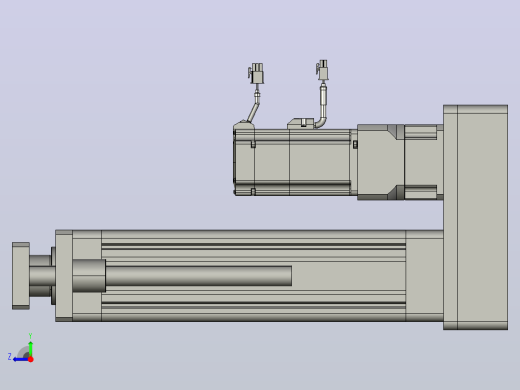
Task: Select the right cable connector plug on the motor
Action: pos(322,70)
